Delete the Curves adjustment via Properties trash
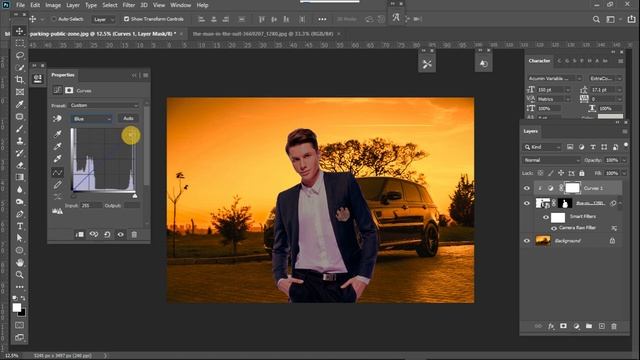The height and width of the screenshot is (360, 640). click(x=134, y=234)
